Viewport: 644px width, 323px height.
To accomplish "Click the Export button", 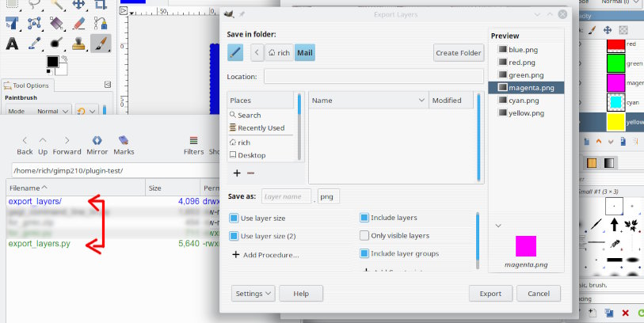I will pyautogui.click(x=490, y=294).
